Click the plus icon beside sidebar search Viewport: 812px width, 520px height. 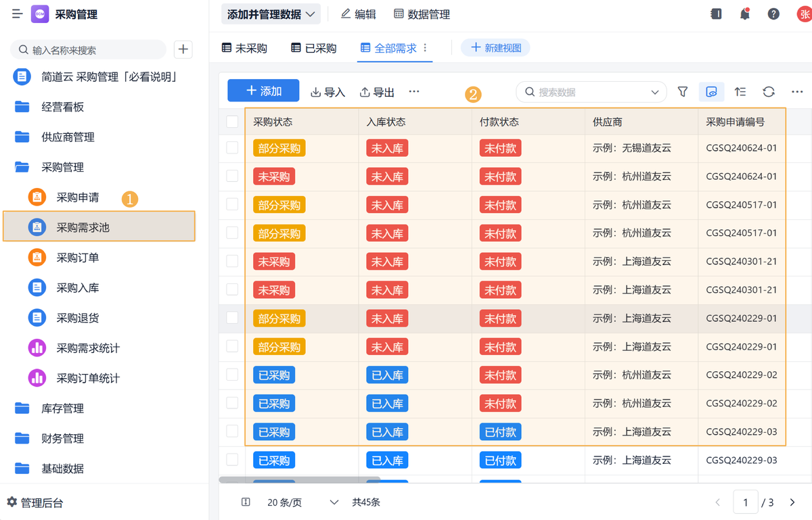183,49
